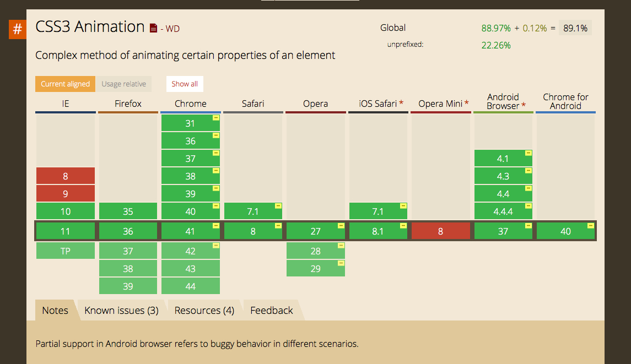
Task: Enable the Current aligned view
Action: pyautogui.click(x=65, y=84)
